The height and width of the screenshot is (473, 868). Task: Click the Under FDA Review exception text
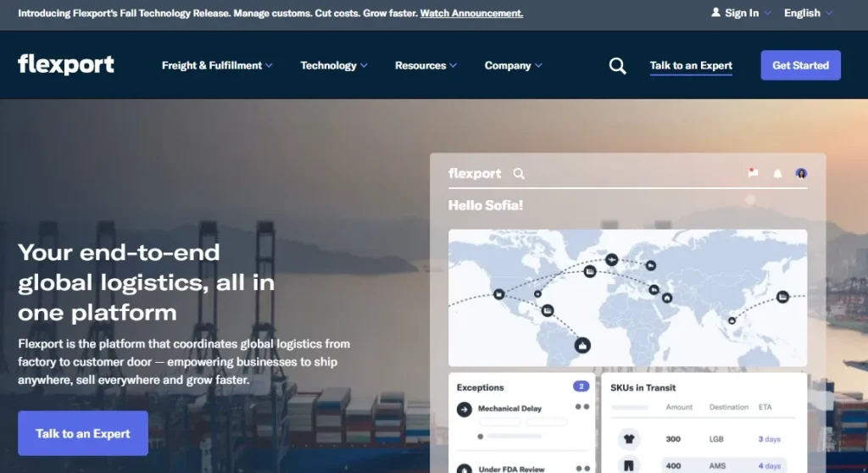[x=511, y=469]
